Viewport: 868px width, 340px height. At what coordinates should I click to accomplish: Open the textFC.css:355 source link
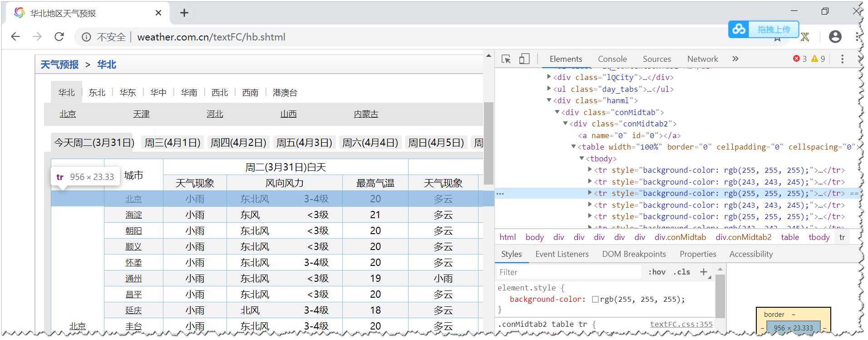pyautogui.click(x=681, y=324)
